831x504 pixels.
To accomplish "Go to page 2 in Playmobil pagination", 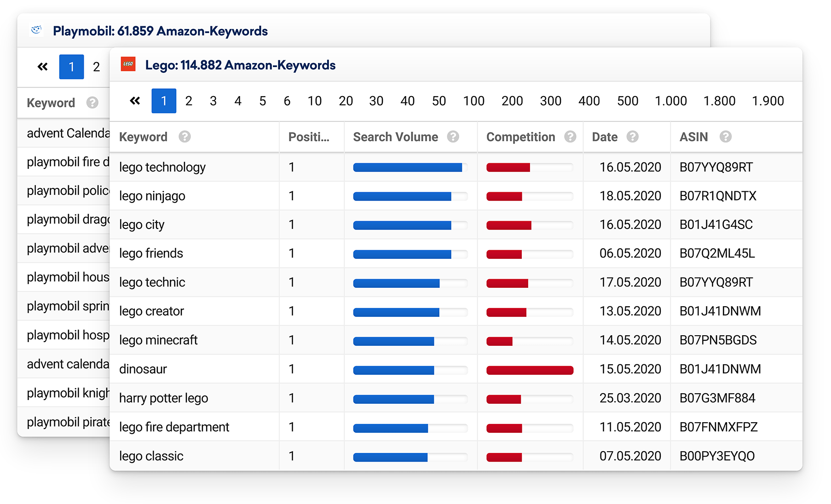I will pos(96,67).
